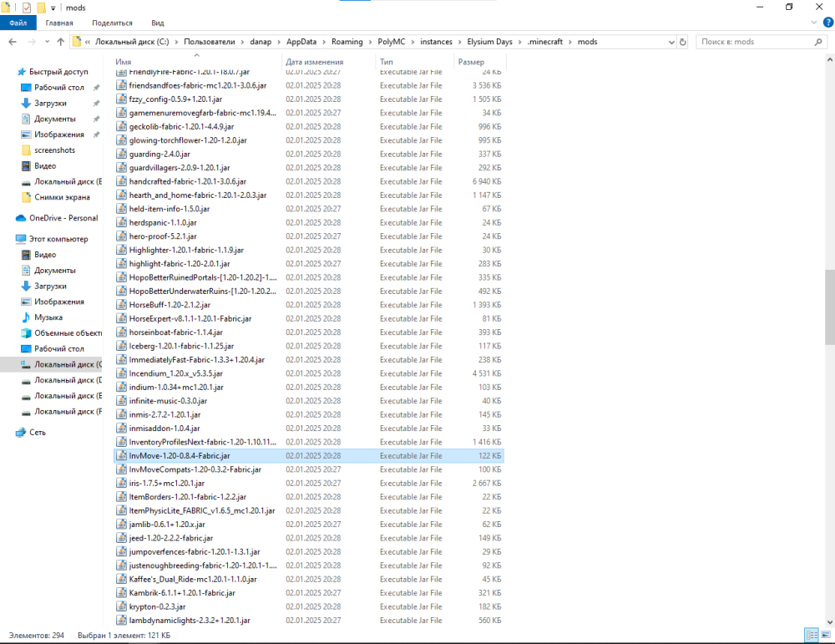Open the Файл menu

[18, 23]
